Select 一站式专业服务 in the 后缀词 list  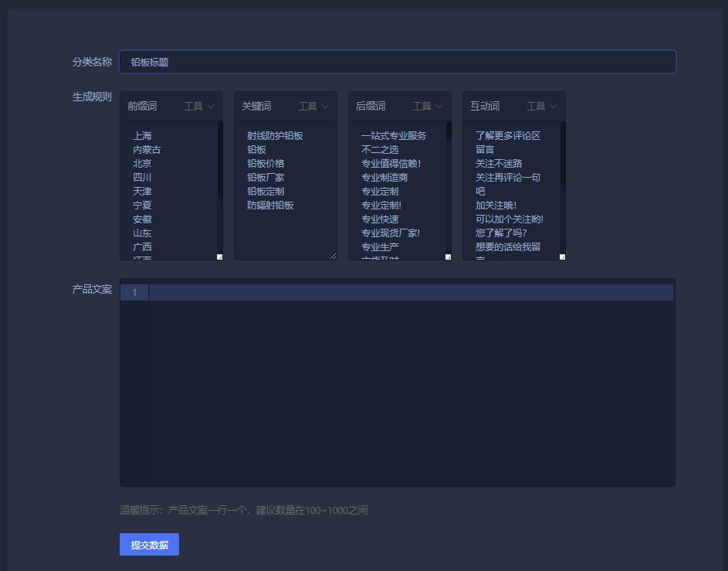(394, 134)
